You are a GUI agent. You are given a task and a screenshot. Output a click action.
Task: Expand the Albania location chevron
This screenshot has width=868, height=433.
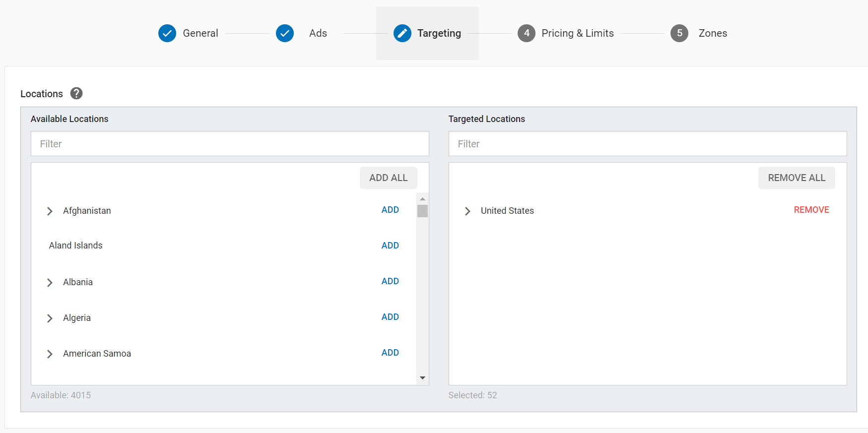[50, 283]
